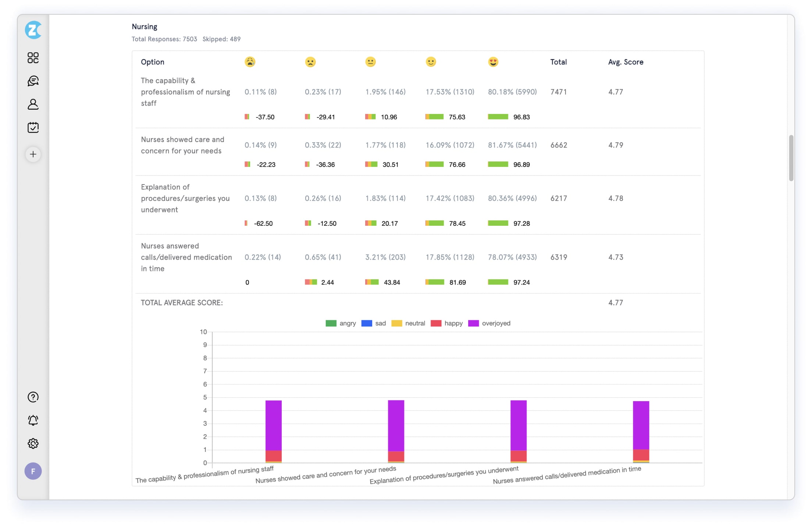The height and width of the screenshot is (528, 812).
Task: Click the purple bar for Nurses answered calls
Action: point(641,425)
